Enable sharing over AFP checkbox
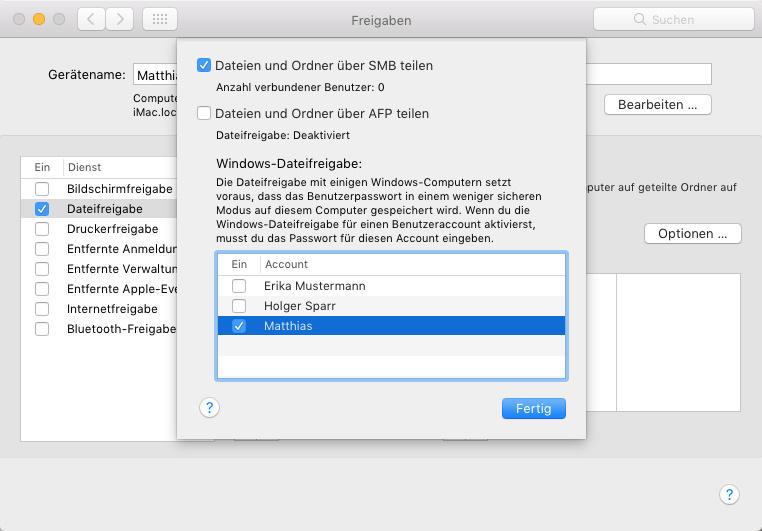Viewport: 762px width, 531px height. [204, 113]
